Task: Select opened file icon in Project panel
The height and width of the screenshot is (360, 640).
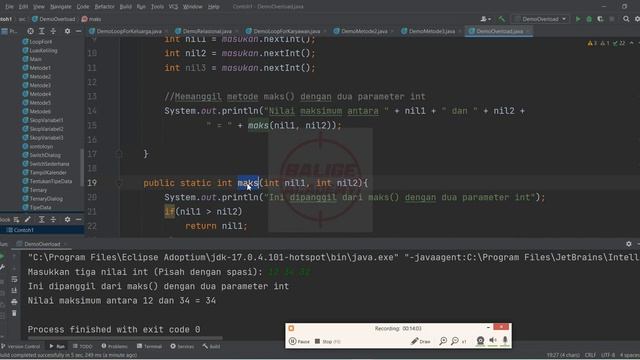Action: [30, 31]
